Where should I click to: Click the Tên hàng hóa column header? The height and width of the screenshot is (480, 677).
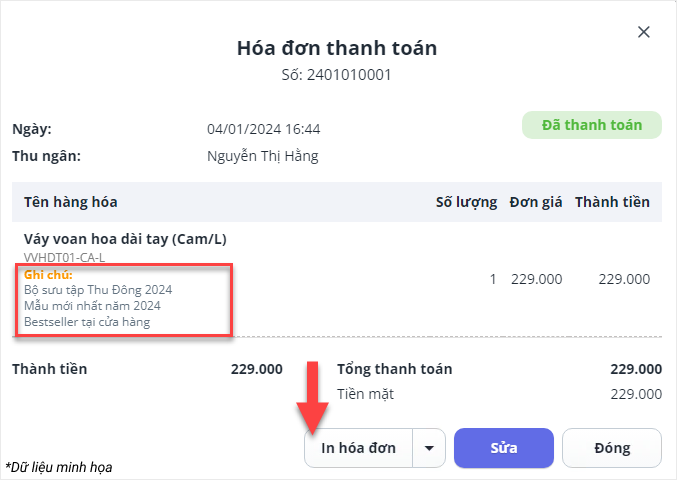(x=71, y=202)
